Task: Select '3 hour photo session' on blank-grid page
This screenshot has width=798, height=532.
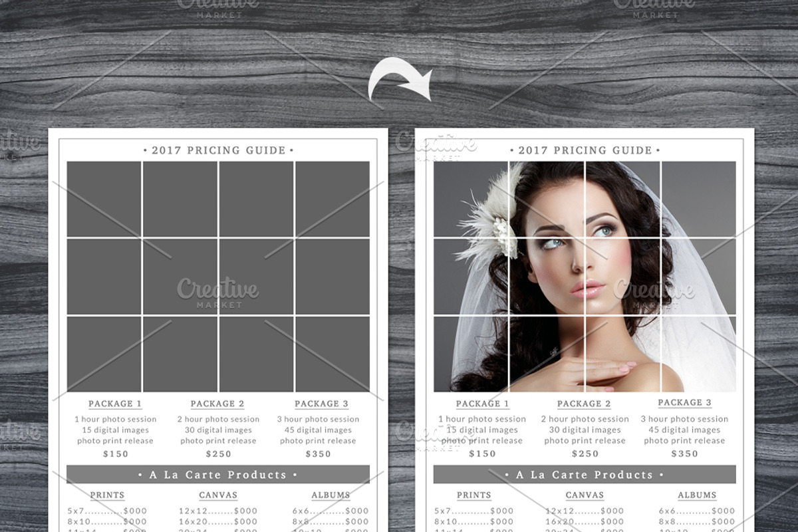Action: pyautogui.click(x=318, y=419)
